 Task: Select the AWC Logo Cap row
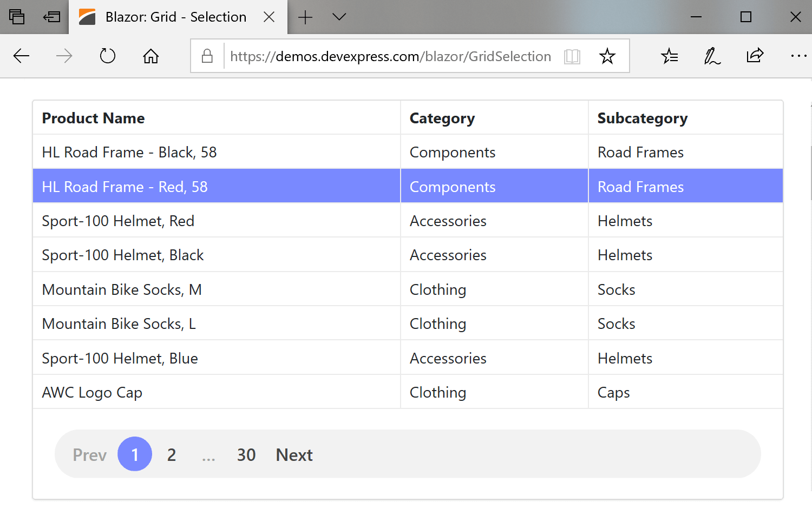[x=217, y=392]
